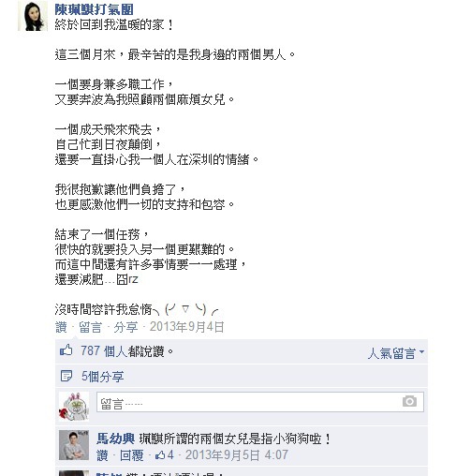The width and height of the screenshot is (456, 476).
Task: Click the bunny avatar beside the comment box
Action: coord(74,407)
